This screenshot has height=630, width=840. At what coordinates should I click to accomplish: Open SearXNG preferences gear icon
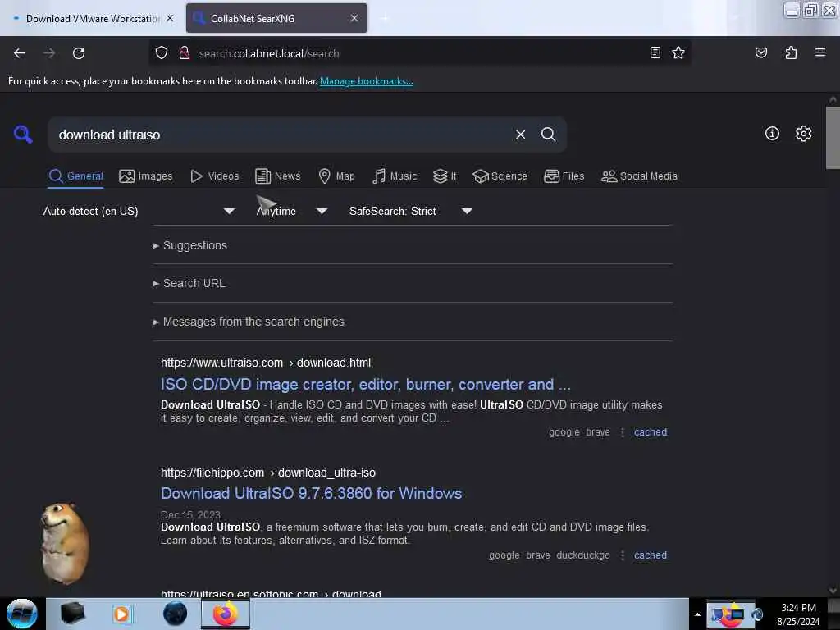tap(803, 134)
